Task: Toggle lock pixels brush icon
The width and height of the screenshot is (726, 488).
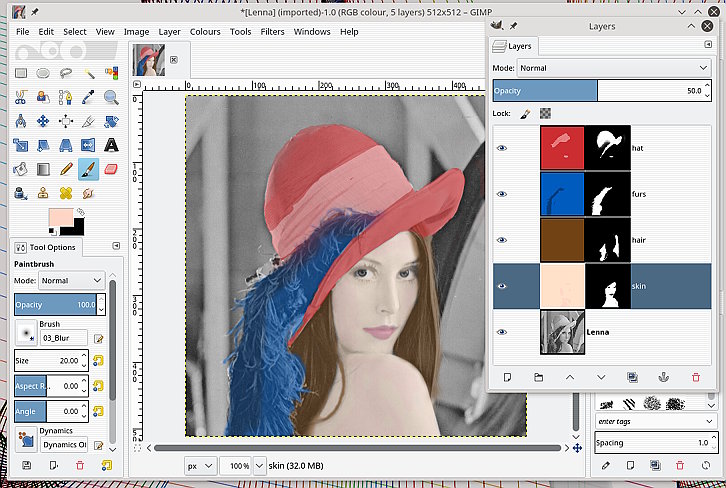Action: point(525,114)
